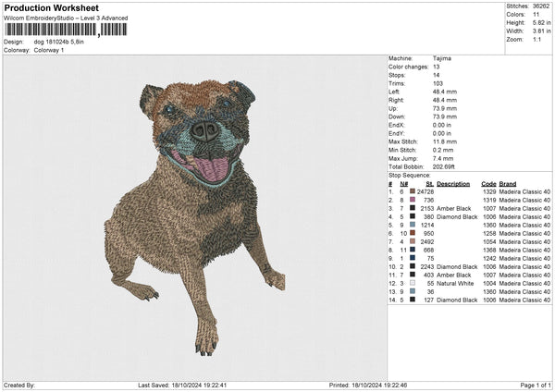Click stitch count "1214" in row 5
Image resolution: width=555 pixels, height=392 pixels.
pyautogui.click(x=427, y=225)
